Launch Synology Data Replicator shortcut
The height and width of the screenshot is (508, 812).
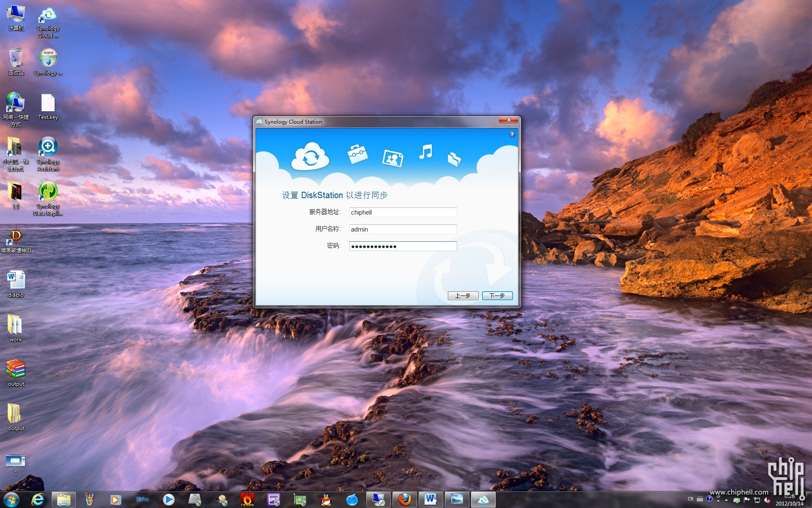click(48, 199)
